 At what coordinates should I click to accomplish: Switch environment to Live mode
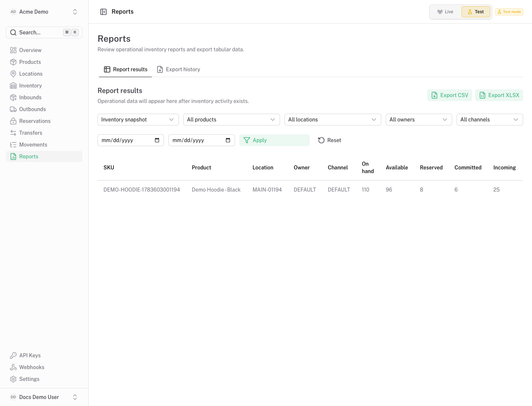coord(445,12)
